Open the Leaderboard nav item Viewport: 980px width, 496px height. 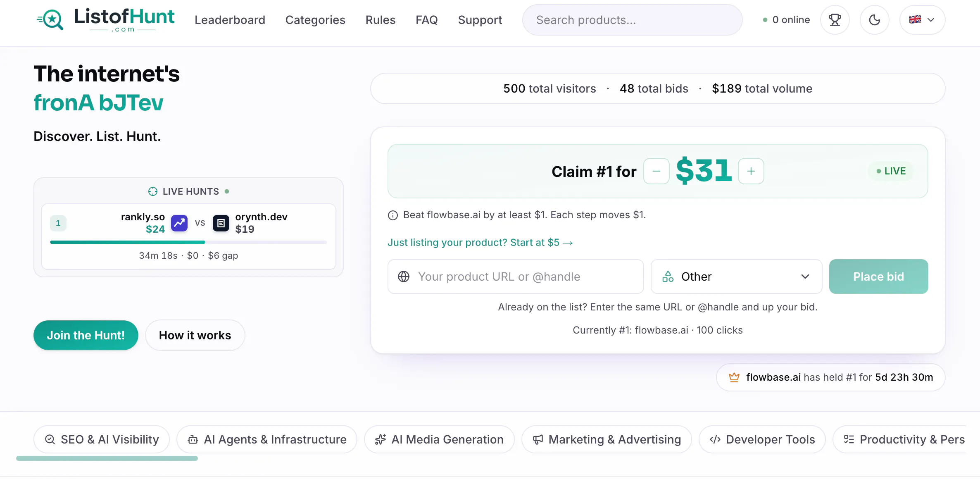(x=230, y=20)
